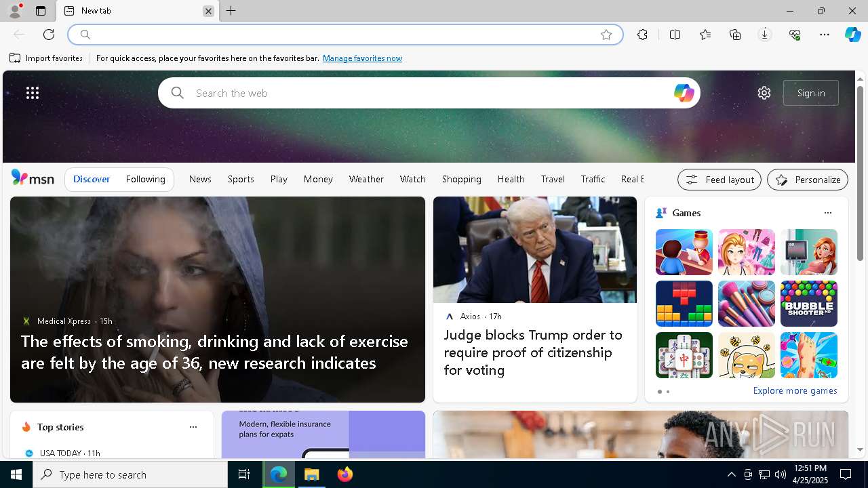Open the profile icon in the title bar
Viewport: 868px width, 488px height.
[14, 11]
